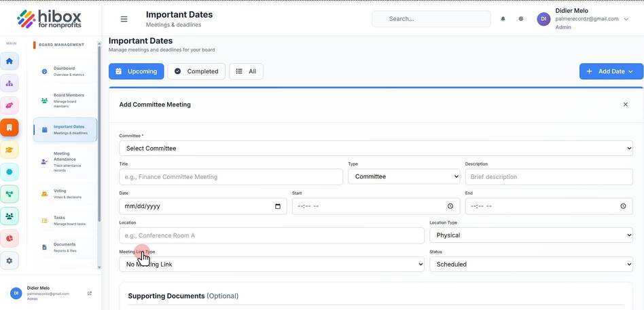644x310 pixels.
Task: Open notifications bell icon
Action: point(503,19)
